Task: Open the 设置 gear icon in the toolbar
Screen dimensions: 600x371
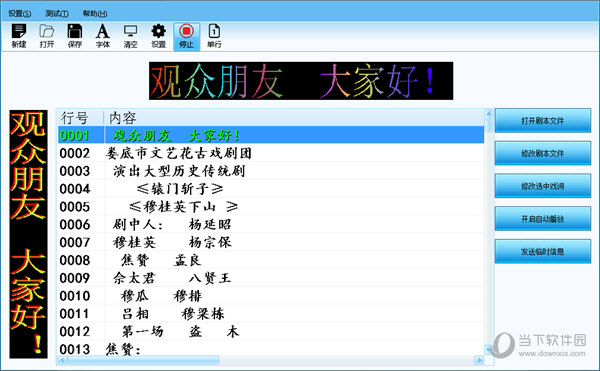Action: pyautogui.click(x=158, y=36)
